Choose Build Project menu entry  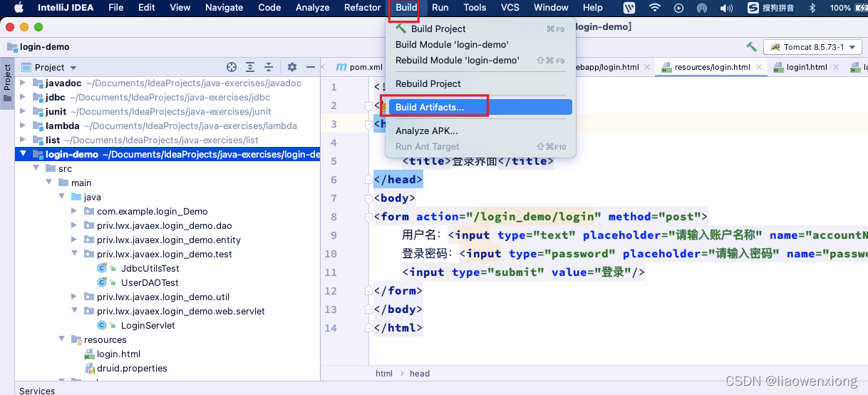click(x=480, y=29)
